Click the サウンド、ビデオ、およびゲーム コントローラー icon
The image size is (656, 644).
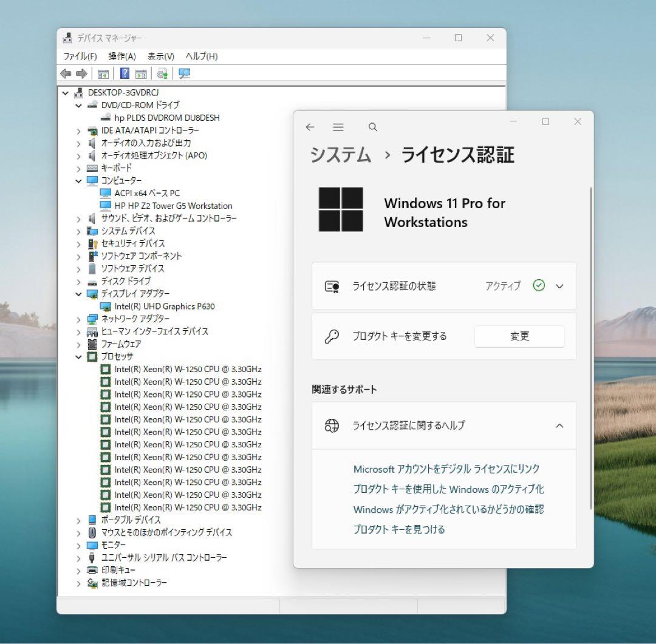click(x=92, y=219)
